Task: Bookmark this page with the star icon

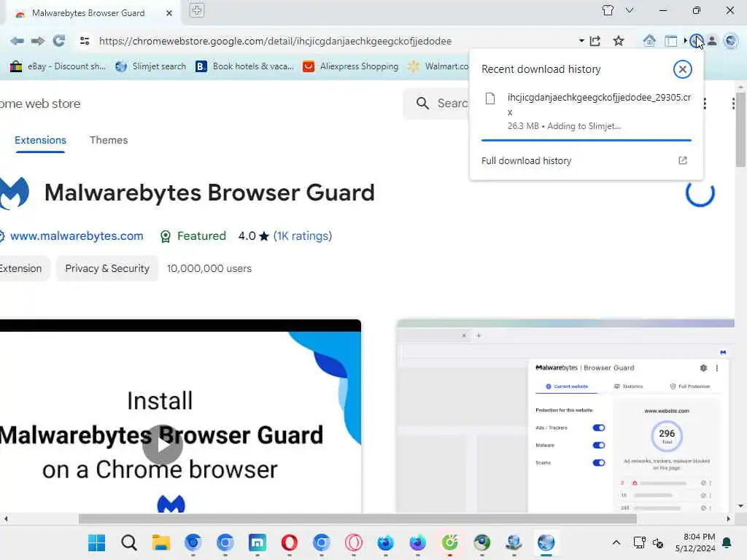Action: coord(619,41)
